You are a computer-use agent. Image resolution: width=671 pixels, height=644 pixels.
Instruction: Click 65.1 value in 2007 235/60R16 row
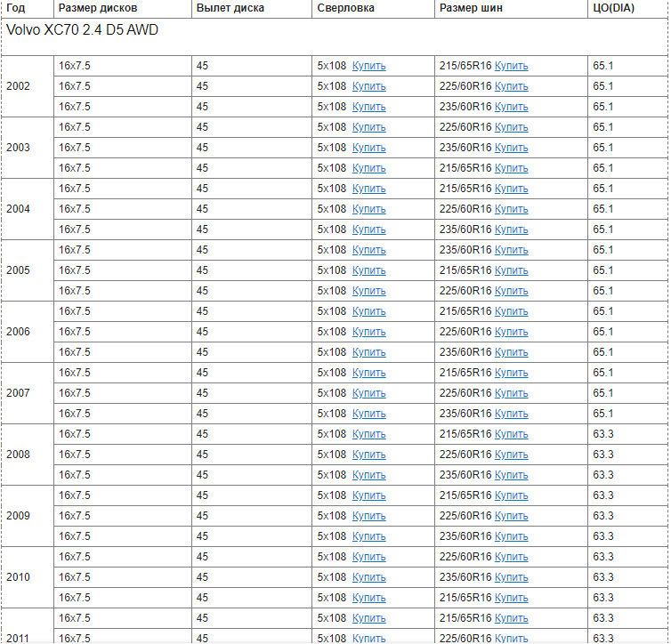tap(603, 414)
